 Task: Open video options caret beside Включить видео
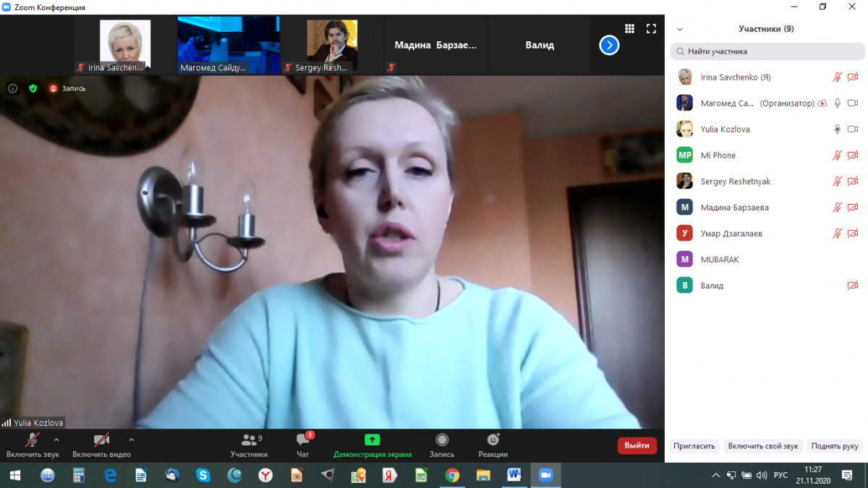pos(131,440)
